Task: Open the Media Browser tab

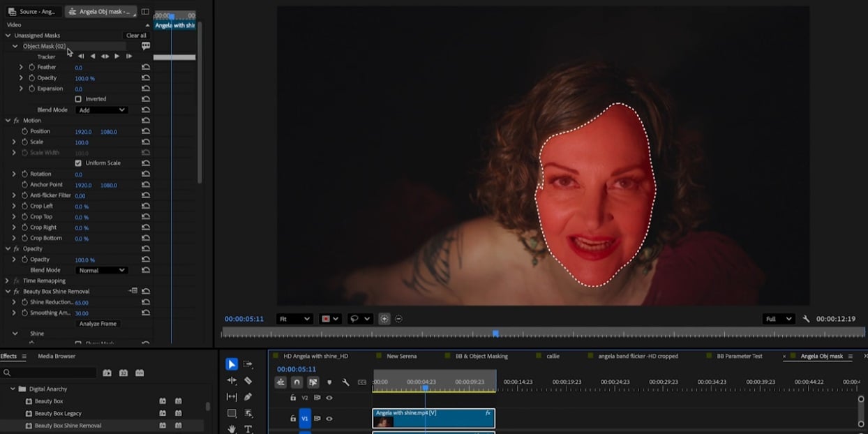Action: (57, 356)
